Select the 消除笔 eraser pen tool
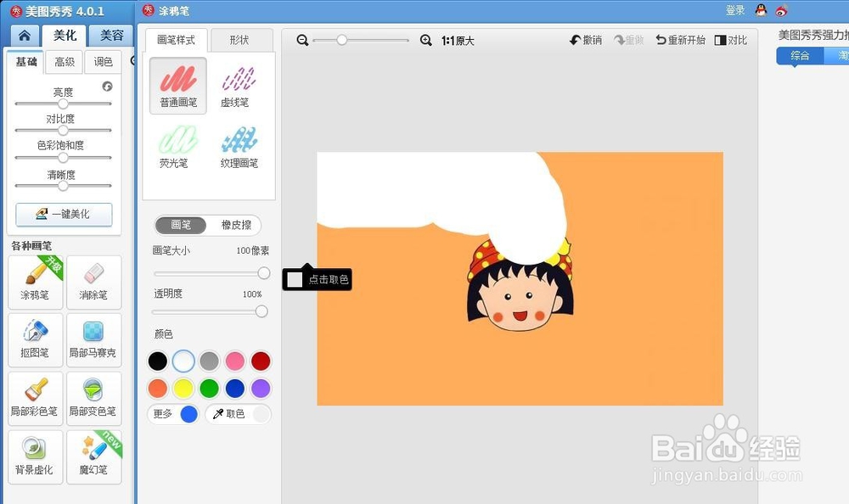This screenshot has width=849, height=504. click(x=93, y=282)
